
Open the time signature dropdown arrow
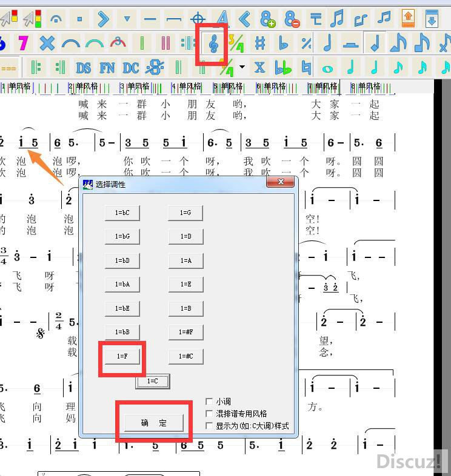click(x=242, y=67)
